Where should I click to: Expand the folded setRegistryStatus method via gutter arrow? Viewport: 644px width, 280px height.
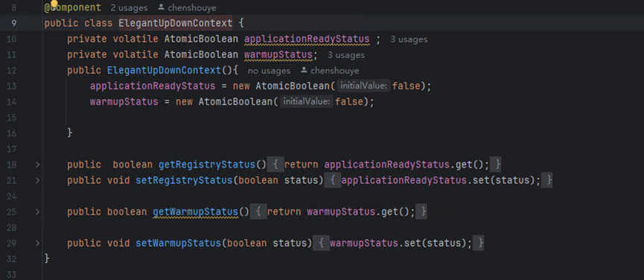click(37, 180)
